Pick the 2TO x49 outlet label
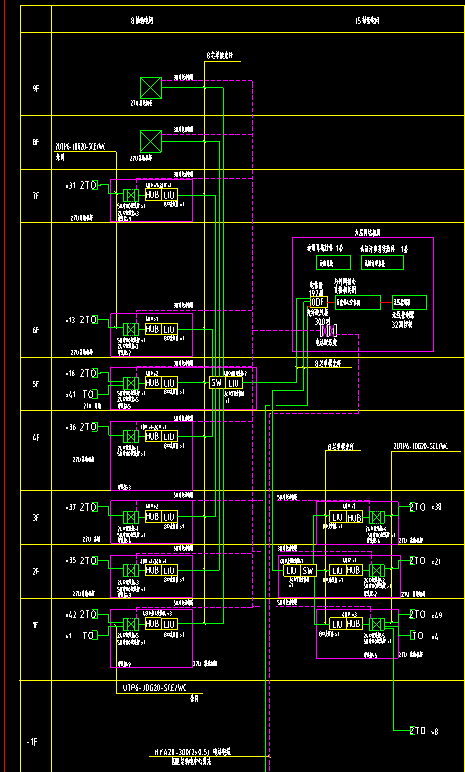The image size is (465, 772). [426, 614]
